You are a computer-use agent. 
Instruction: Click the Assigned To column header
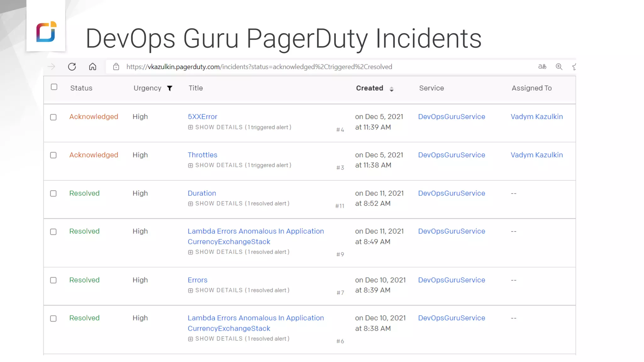(x=531, y=88)
